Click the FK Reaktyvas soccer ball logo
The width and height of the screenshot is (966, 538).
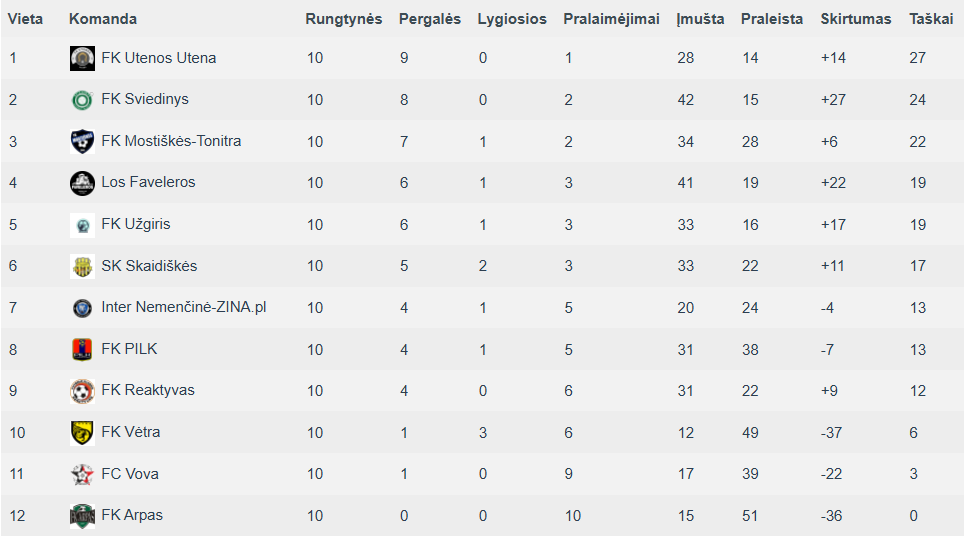(82, 391)
